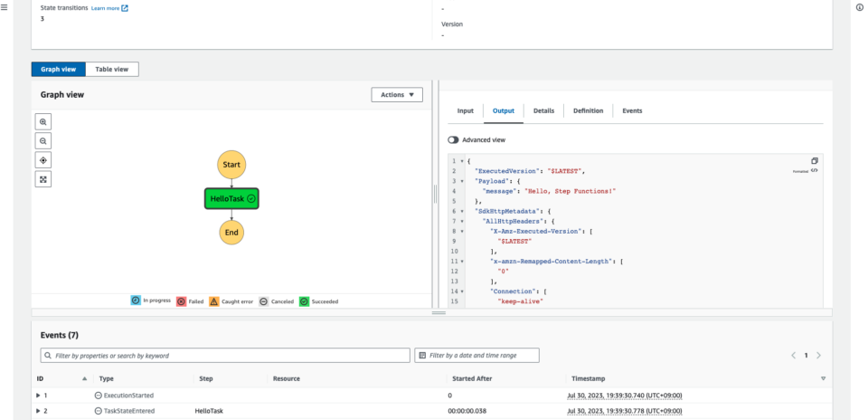Copy the output JSON with the copy icon
The image size is (868, 420).
click(814, 160)
